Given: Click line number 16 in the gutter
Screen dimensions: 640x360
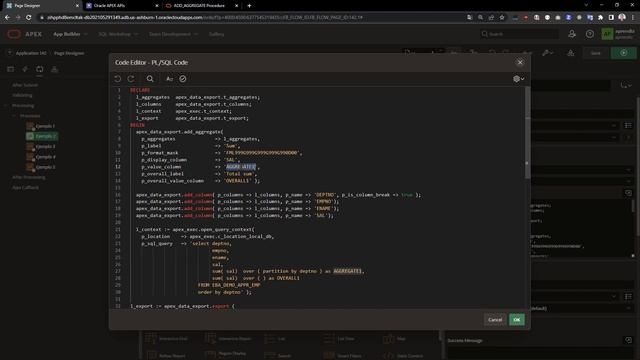Looking at the screenshot, I should pyautogui.click(x=118, y=195).
